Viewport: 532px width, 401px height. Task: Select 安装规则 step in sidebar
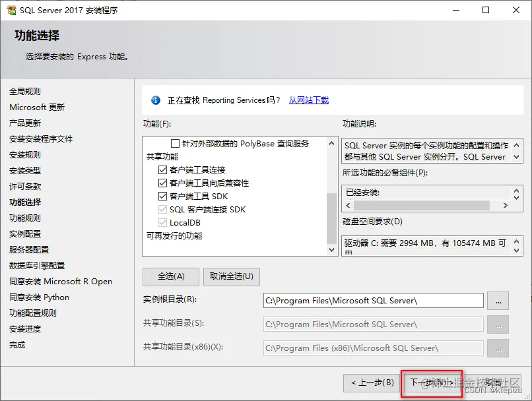25,154
